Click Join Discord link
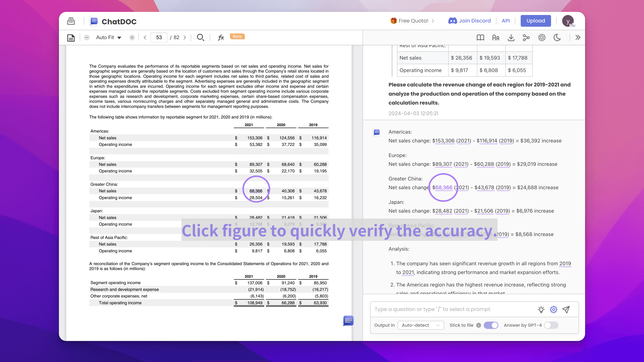 click(x=469, y=21)
